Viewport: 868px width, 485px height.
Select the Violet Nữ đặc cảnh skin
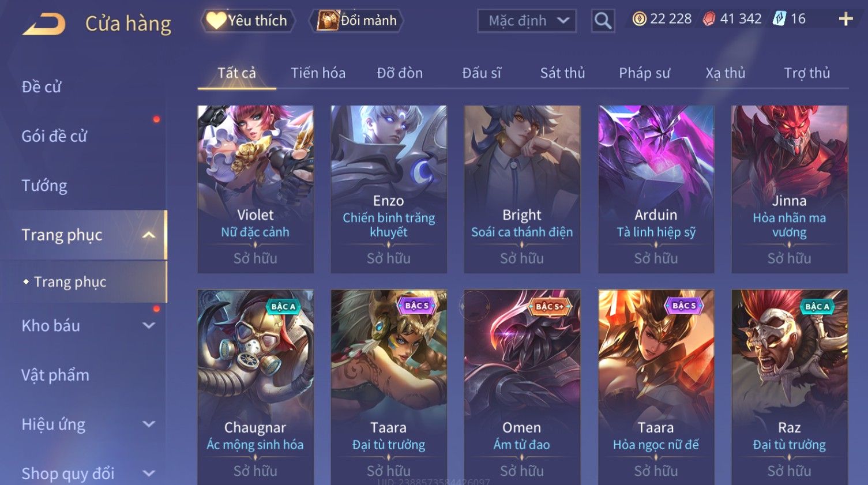click(x=255, y=189)
